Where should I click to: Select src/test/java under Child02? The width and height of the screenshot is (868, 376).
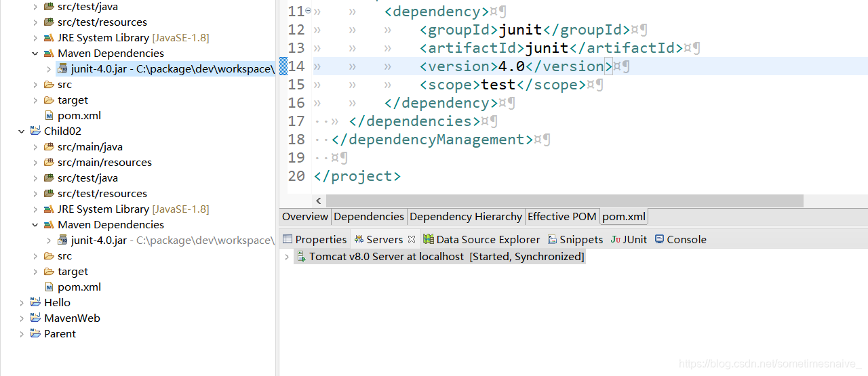(87, 177)
